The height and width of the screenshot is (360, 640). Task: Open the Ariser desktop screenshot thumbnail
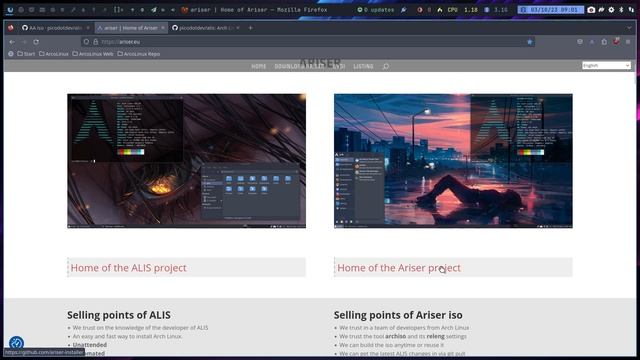(x=453, y=161)
